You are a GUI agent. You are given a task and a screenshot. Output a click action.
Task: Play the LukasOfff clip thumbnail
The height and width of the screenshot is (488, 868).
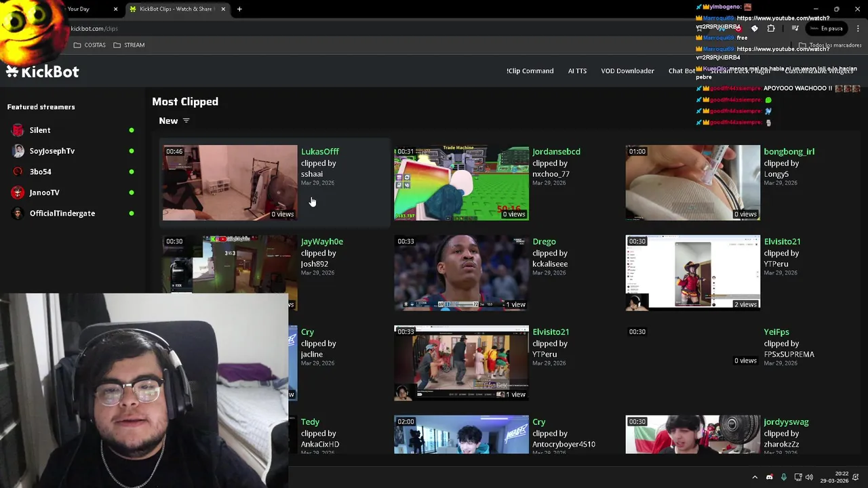(x=230, y=183)
